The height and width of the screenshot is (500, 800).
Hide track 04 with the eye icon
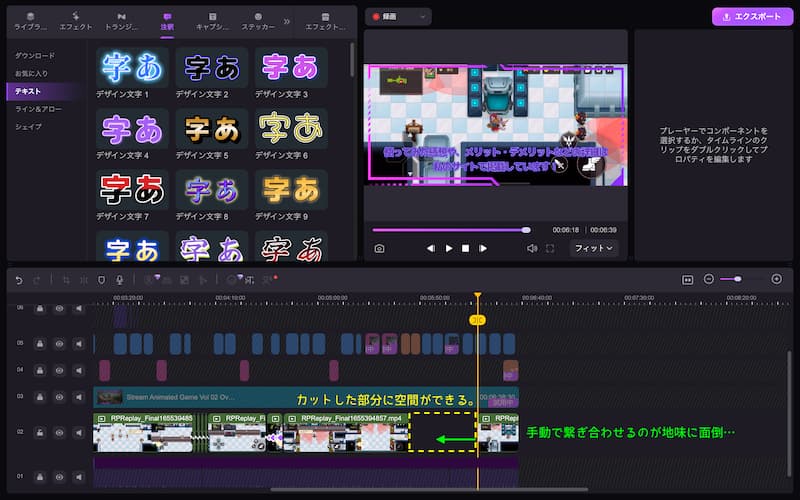[59, 370]
